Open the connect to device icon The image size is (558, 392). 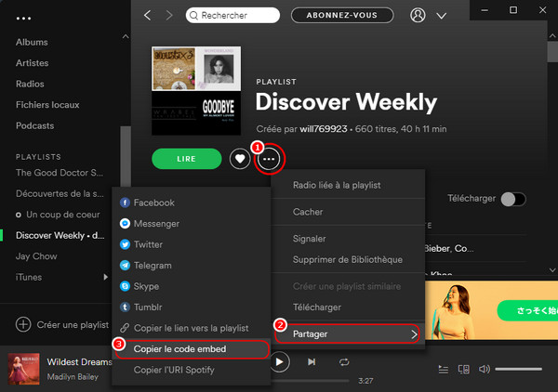tap(463, 370)
